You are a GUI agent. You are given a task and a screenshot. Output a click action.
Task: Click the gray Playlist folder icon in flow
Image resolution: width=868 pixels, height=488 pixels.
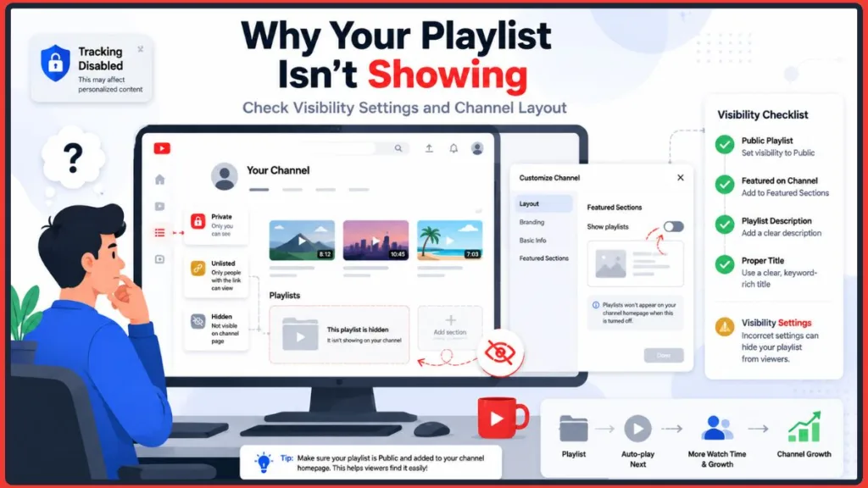pos(574,428)
